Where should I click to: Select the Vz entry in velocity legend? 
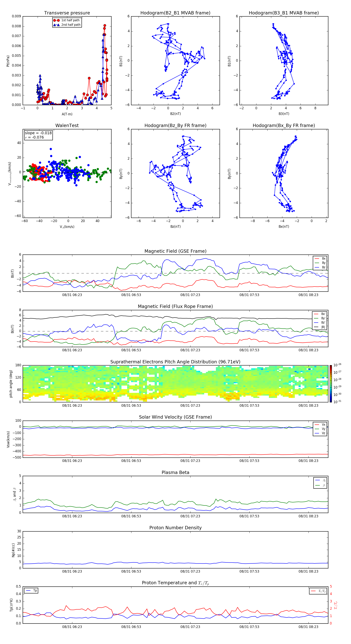pyautogui.click(x=320, y=433)
